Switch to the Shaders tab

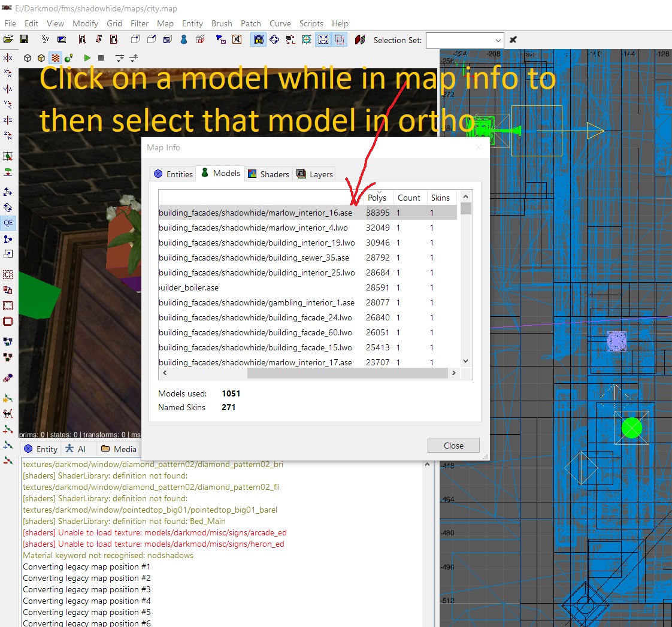[268, 174]
